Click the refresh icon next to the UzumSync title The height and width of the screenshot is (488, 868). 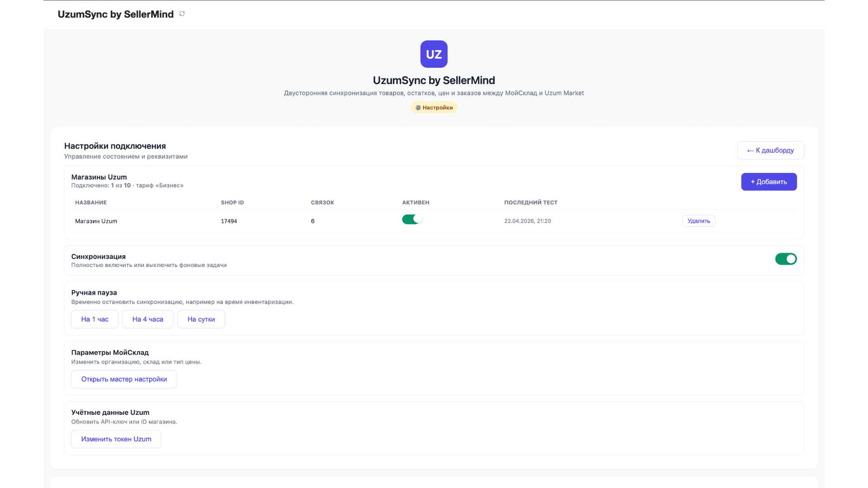[182, 14]
